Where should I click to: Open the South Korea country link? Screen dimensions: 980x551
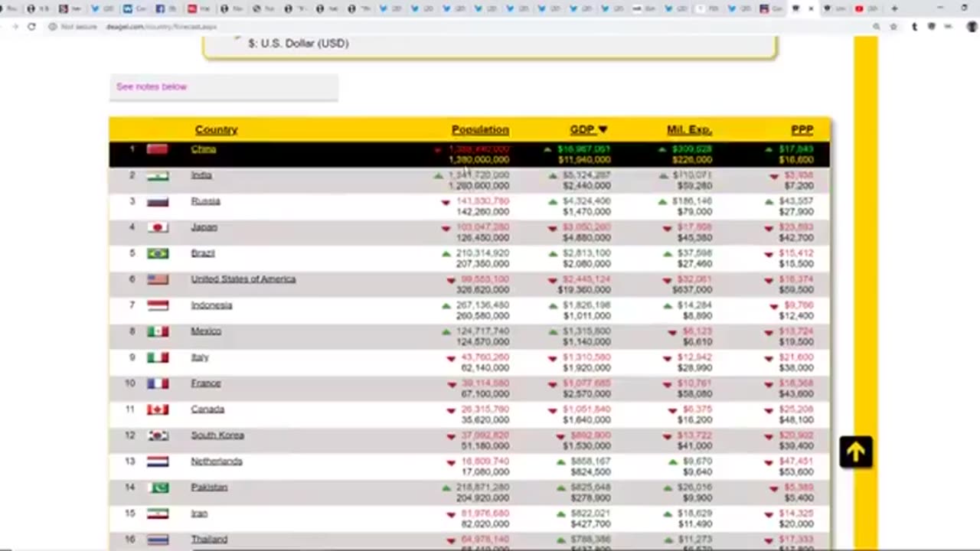[x=217, y=435]
